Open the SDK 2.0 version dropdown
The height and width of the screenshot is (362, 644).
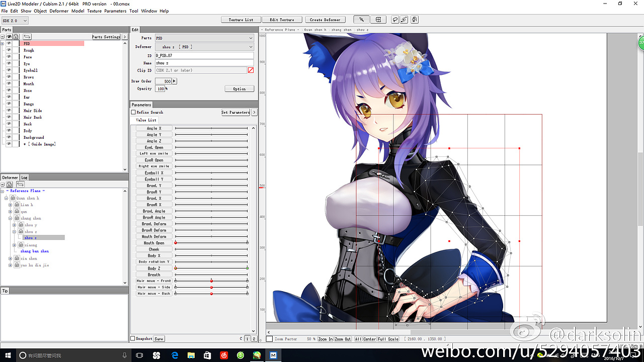pos(15,21)
